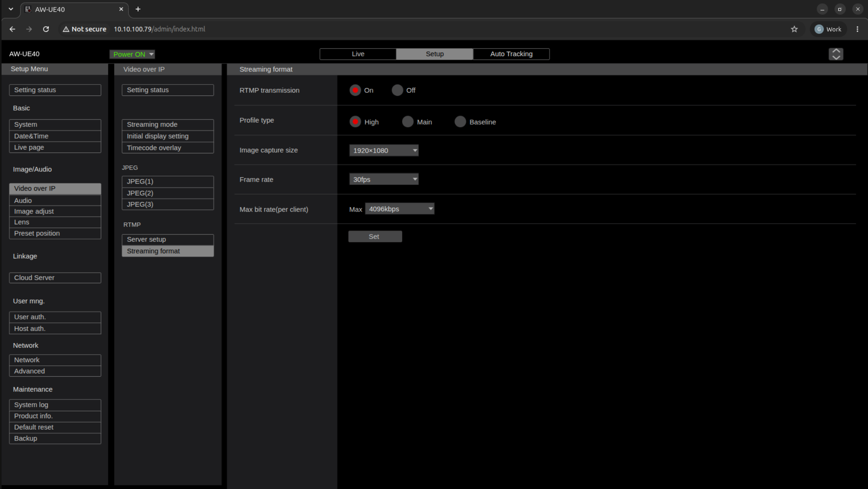Open Default reset in Maintenance
Screen dimensions: 868x489
tap(55, 427)
